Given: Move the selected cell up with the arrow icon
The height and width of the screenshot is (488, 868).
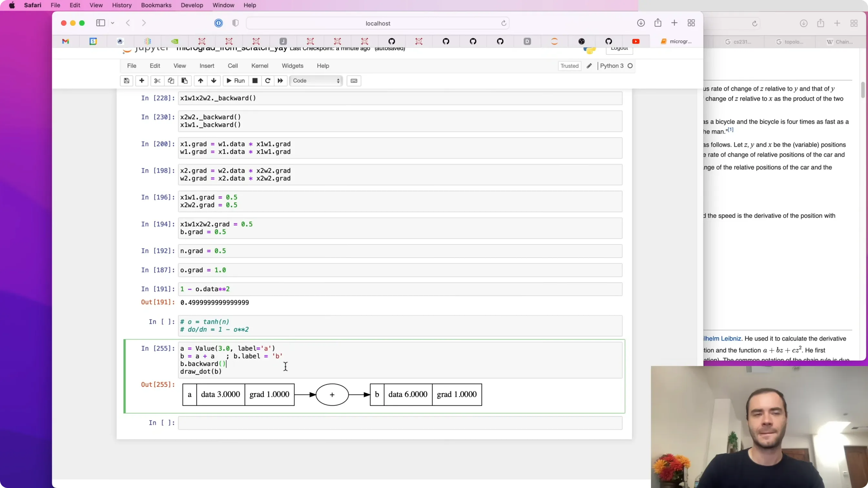Looking at the screenshot, I should [x=201, y=81].
